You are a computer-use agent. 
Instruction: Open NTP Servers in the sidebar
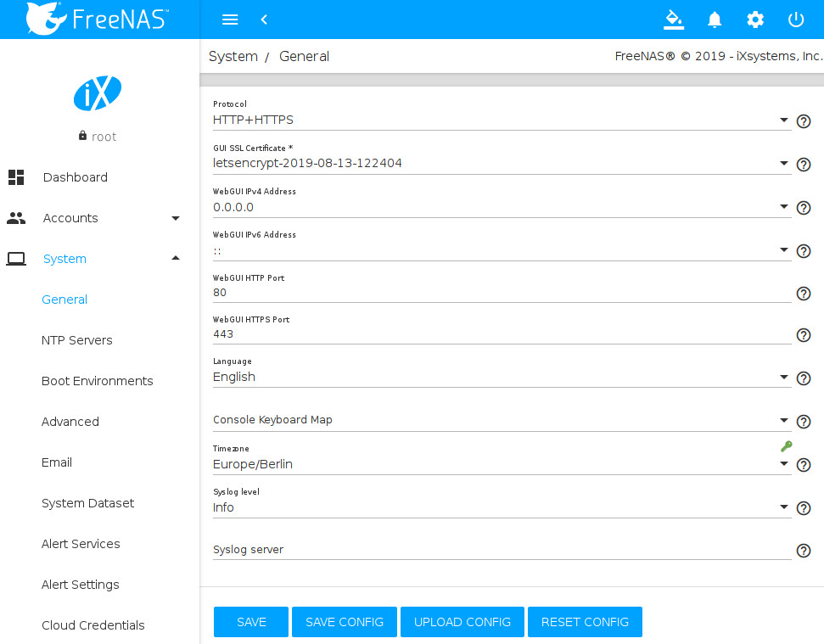[x=77, y=340]
